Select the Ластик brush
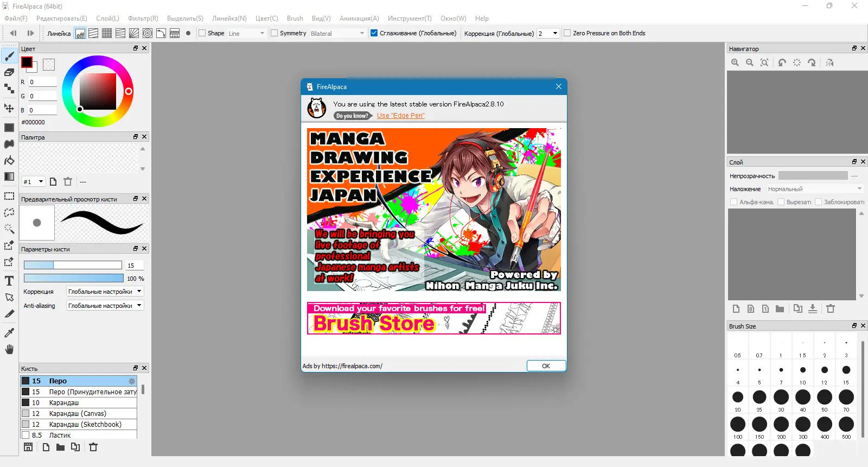 pos(79,435)
